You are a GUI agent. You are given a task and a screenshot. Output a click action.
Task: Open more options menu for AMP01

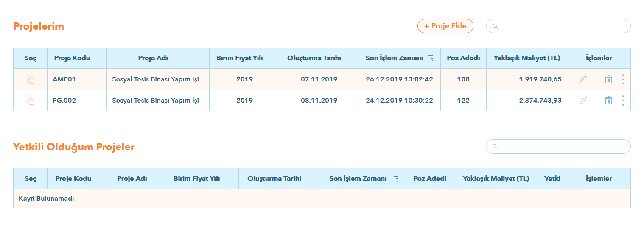click(x=623, y=79)
